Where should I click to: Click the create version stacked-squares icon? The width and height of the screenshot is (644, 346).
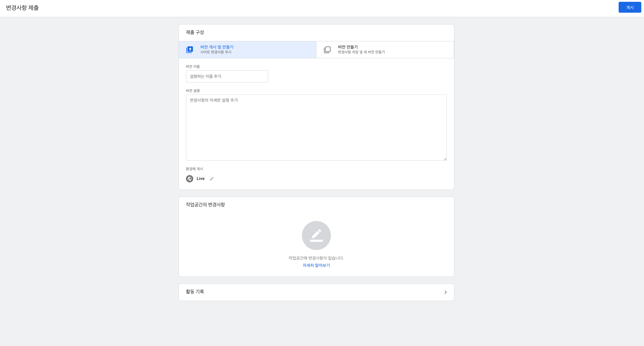[x=327, y=50]
